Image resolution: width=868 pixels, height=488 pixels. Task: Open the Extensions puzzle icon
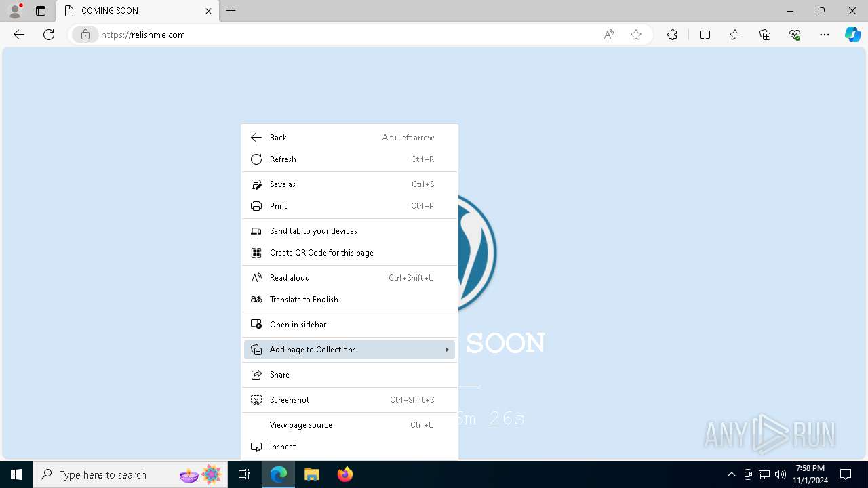672,35
